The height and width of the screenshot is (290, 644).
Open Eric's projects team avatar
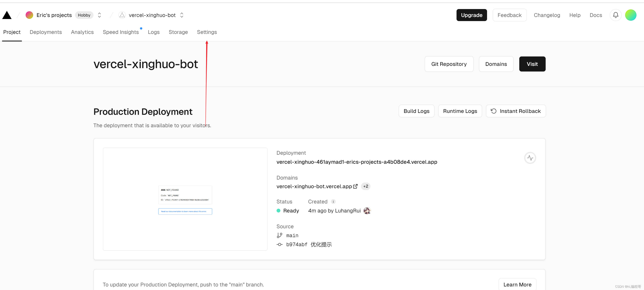(29, 15)
